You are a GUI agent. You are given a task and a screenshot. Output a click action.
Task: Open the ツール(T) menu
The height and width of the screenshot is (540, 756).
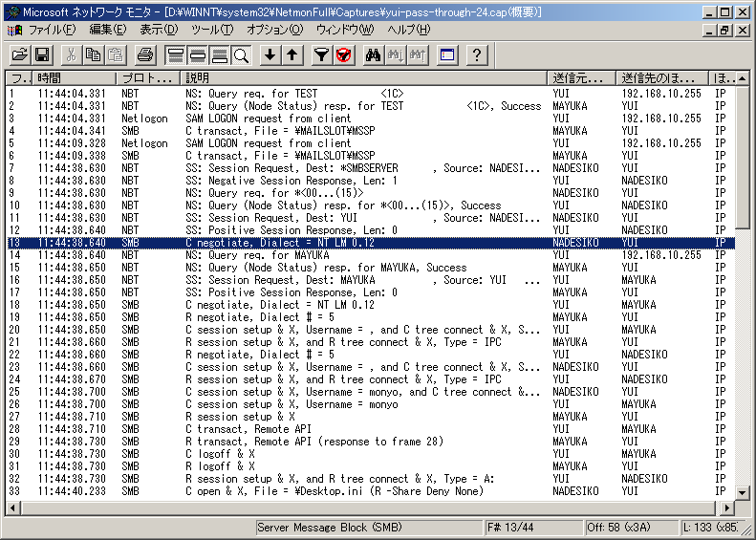coord(212,30)
